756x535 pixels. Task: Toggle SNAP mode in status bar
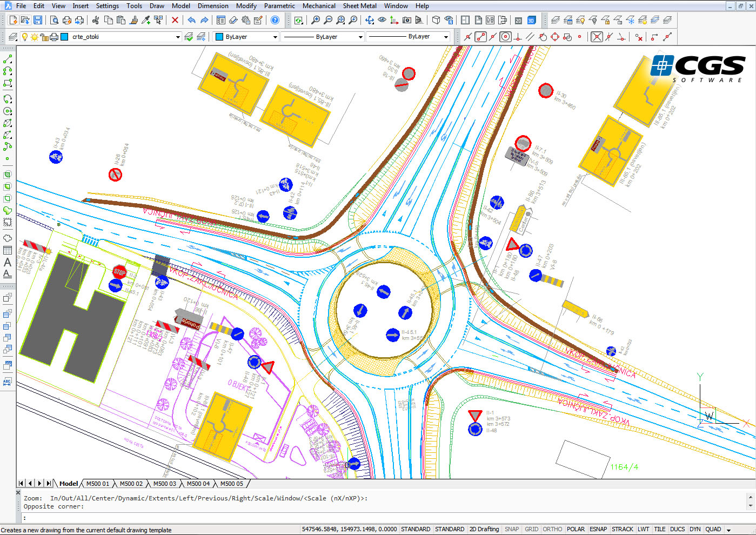point(511,530)
